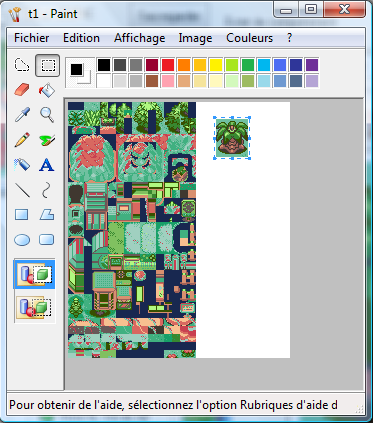Select the Pencil tool
Screen dimensions: 373x423
tap(22, 140)
